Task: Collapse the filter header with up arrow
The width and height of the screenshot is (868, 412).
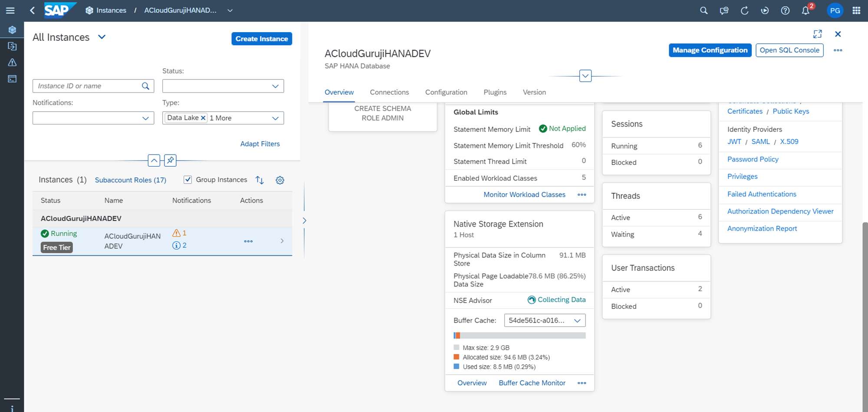Action: (x=154, y=160)
